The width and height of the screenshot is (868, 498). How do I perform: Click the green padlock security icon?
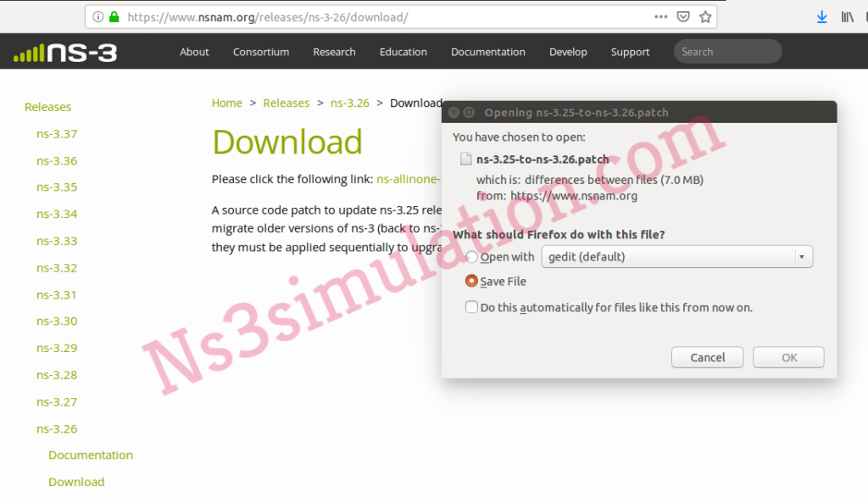click(114, 17)
